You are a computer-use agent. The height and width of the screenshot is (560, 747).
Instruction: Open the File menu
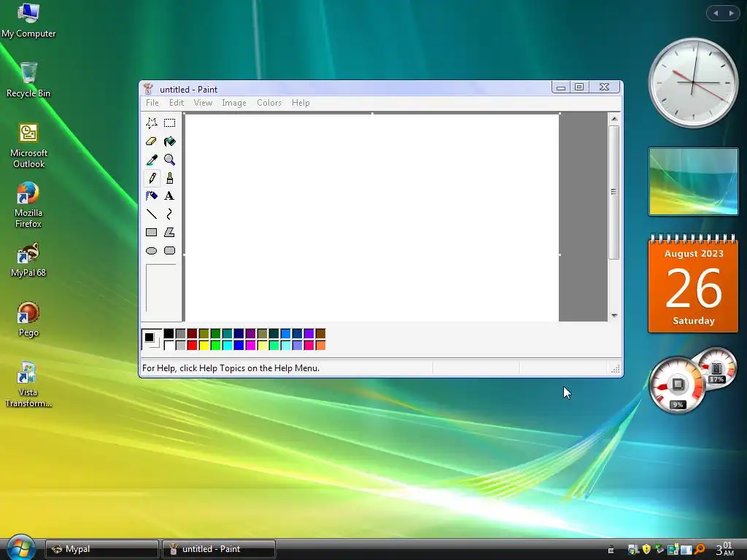tap(152, 103)
